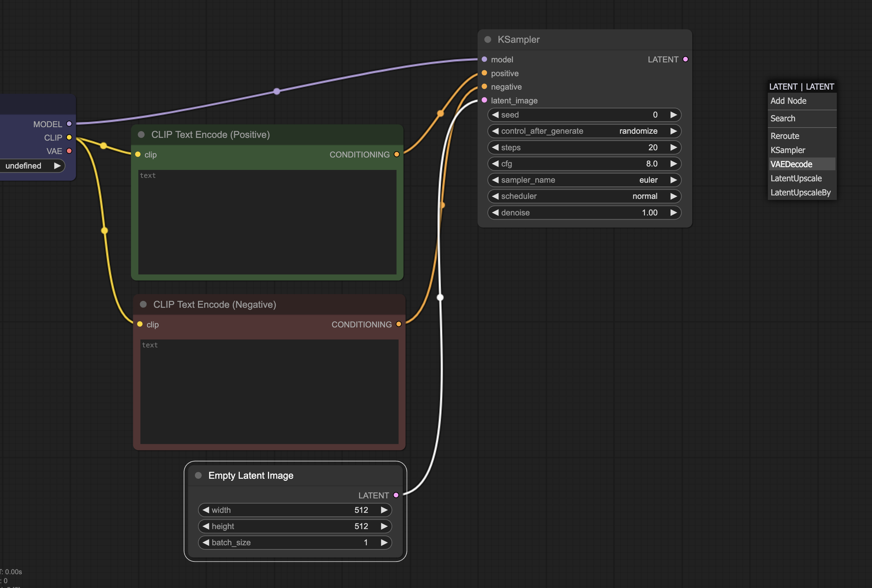Image resolution: width=872 pixels, height=588 pixels.
Task: Increase steps value with right arrow
Action: point(674,148)
